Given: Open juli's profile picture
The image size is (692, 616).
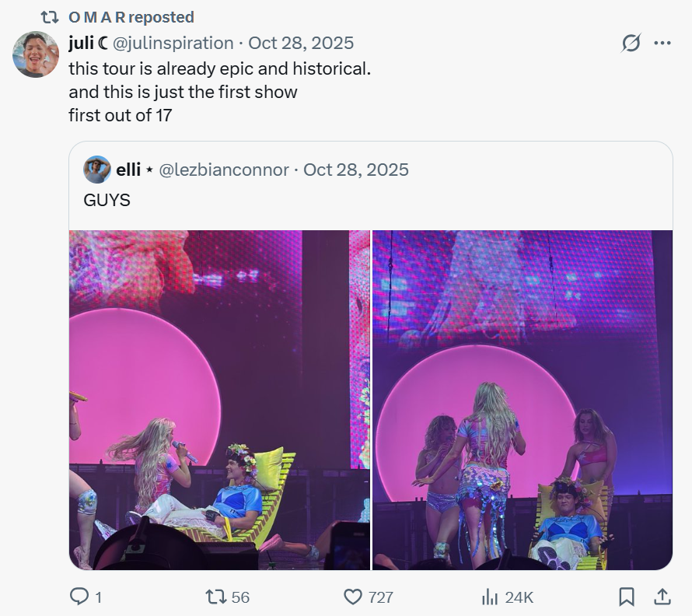Looking at the screenshot, I should point(36,54).
